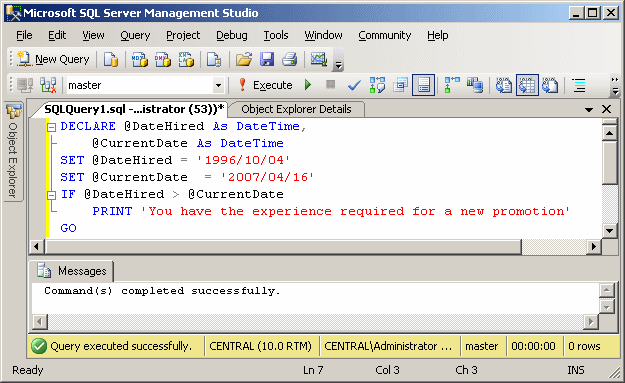Click the Messages tab icon
Viewport: 625px width, 383px height.
point(44,271)
